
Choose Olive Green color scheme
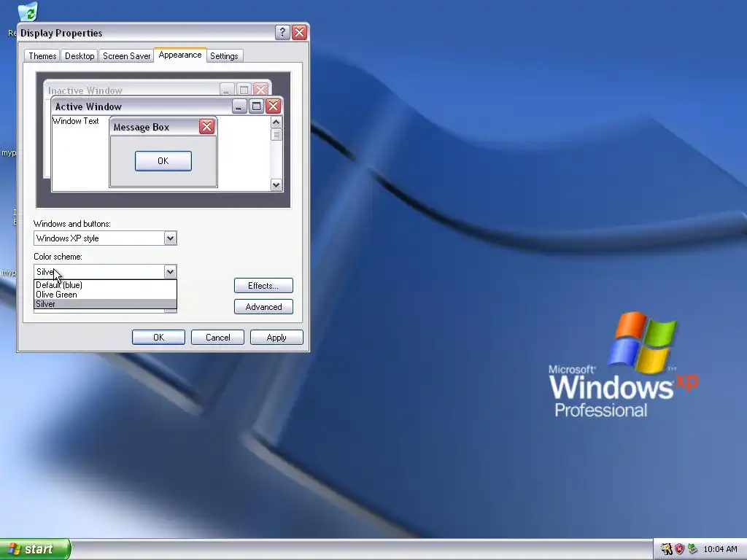point(105,295)
